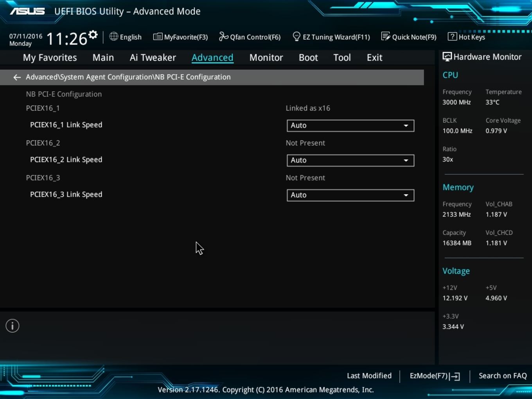Viewport: 532px width, 399px height.
Task: Switch to the Exit tab
Action: click(374, 58)
